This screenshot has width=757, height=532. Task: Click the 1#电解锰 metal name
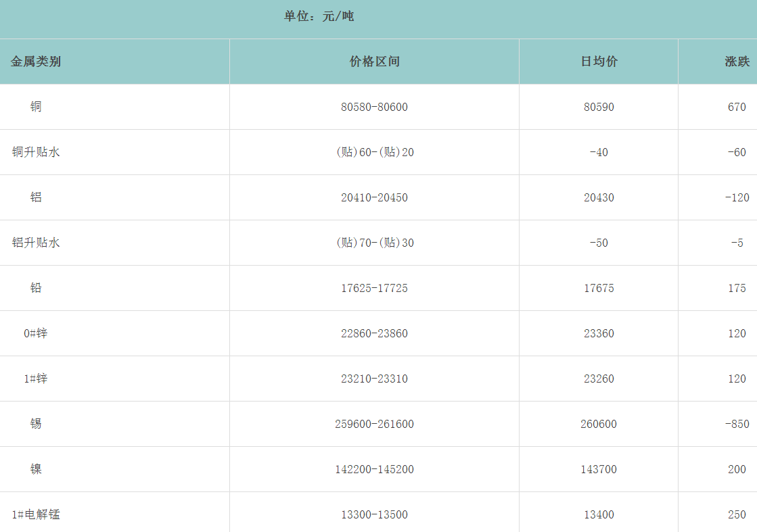(36, 514)
